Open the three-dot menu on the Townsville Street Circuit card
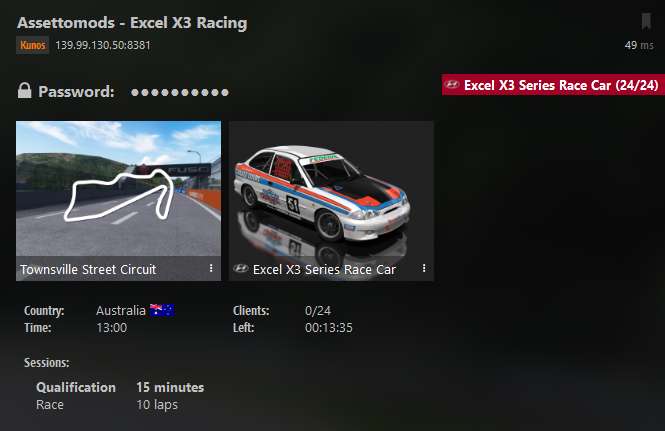The width and height of the screenshot is (665, 431). point(211,268)
